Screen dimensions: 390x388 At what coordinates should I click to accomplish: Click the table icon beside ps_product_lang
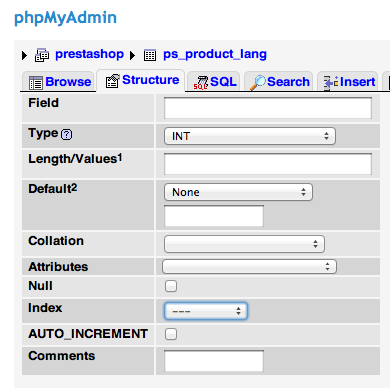pos(150,55)
